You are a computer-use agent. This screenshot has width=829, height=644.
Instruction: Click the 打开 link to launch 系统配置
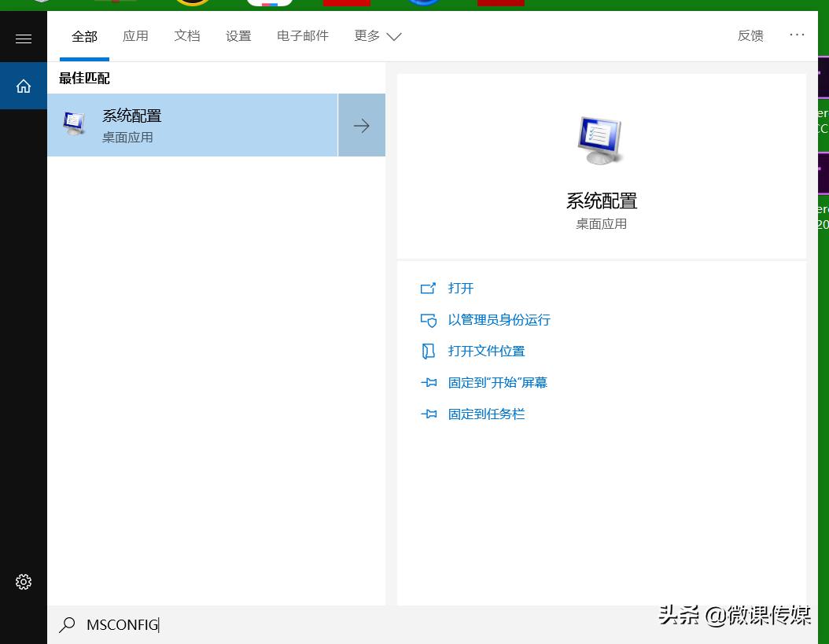[x=461, y=288]
